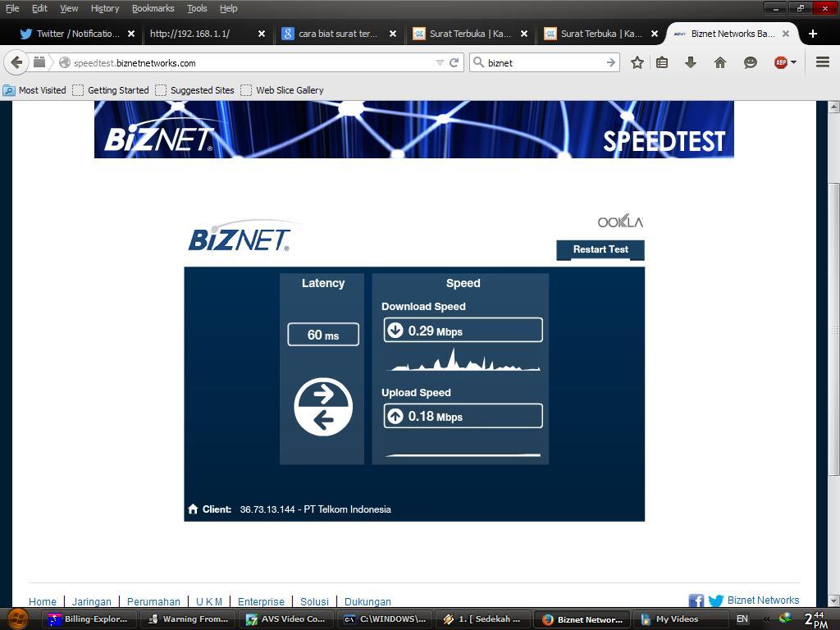Follow the Enterprise footer link
Screen dimensions: 840x630
[x=261, y=601]
